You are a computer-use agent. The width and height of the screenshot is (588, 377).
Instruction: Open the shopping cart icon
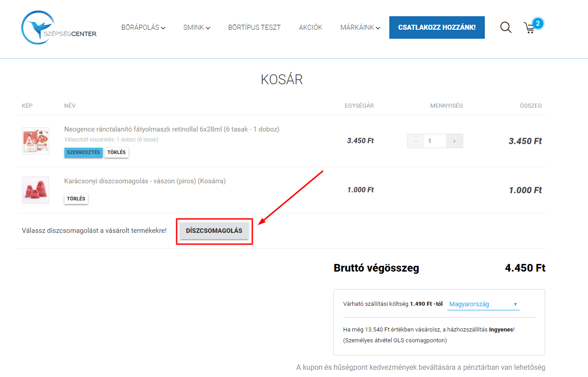click(x=529, y=28)
